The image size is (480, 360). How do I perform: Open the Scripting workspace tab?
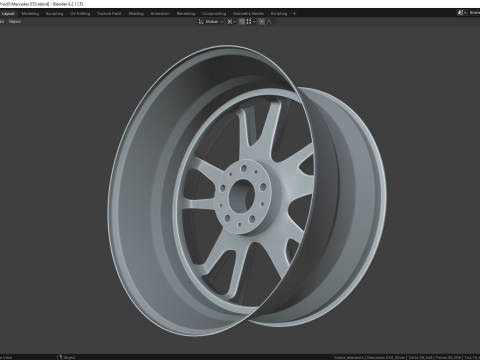tap(279, 14)
